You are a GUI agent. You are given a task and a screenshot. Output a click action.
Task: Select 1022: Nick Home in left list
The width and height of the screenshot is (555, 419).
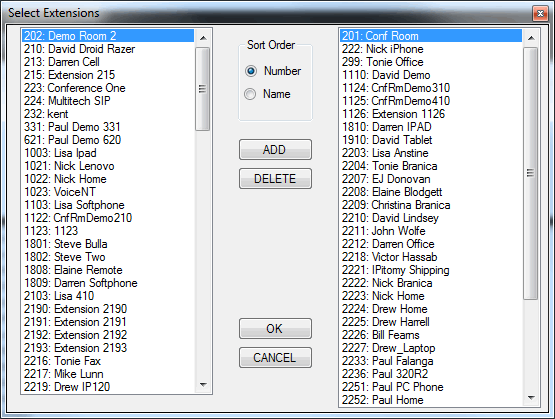pyautogui.click(x=108, y=179)
